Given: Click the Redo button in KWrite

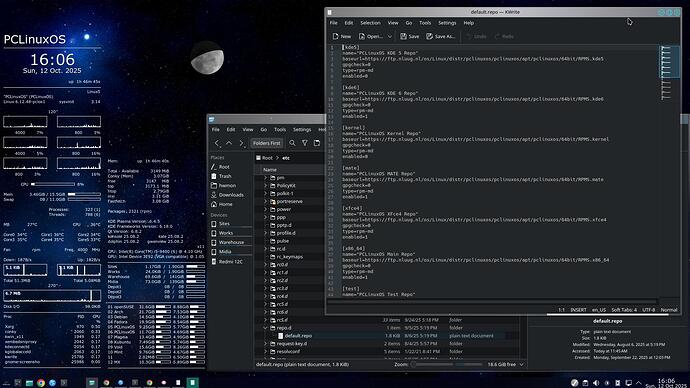Looking at the screenshot, I should click(x=504, y=37).
